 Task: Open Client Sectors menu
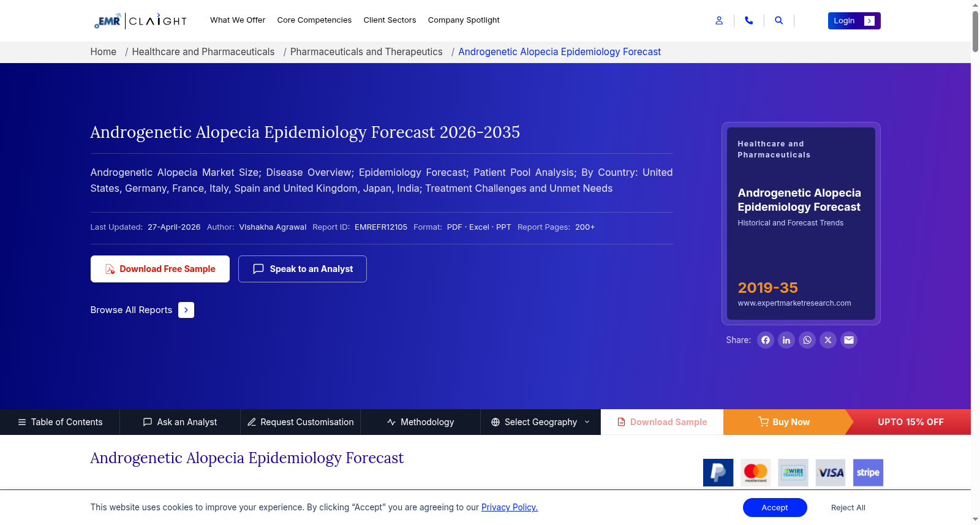pyautogui.click(x=390, y=20)
